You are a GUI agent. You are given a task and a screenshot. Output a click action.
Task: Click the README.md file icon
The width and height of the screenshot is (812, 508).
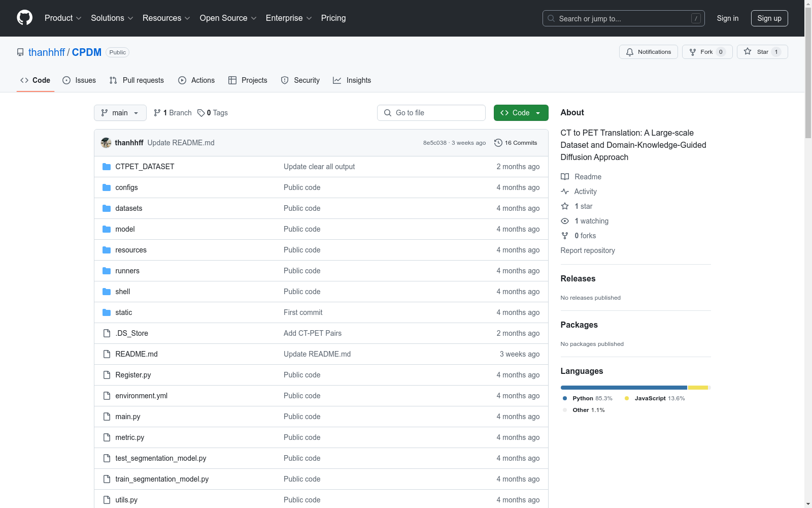107,354
